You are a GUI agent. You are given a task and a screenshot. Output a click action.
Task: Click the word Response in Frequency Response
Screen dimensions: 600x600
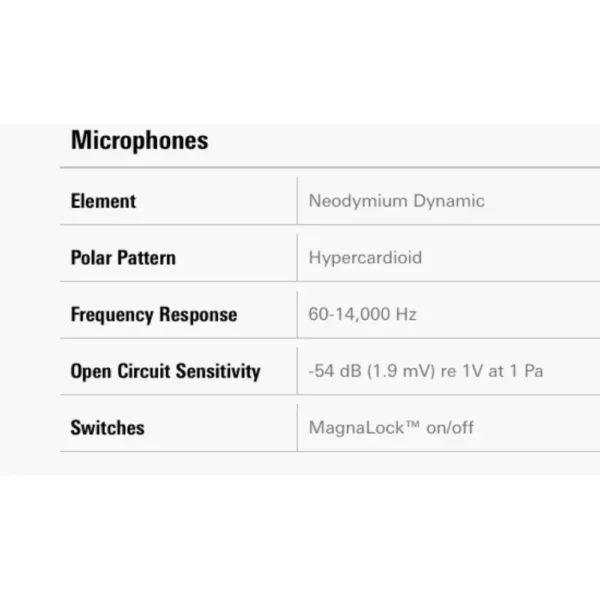pos(198,314)
